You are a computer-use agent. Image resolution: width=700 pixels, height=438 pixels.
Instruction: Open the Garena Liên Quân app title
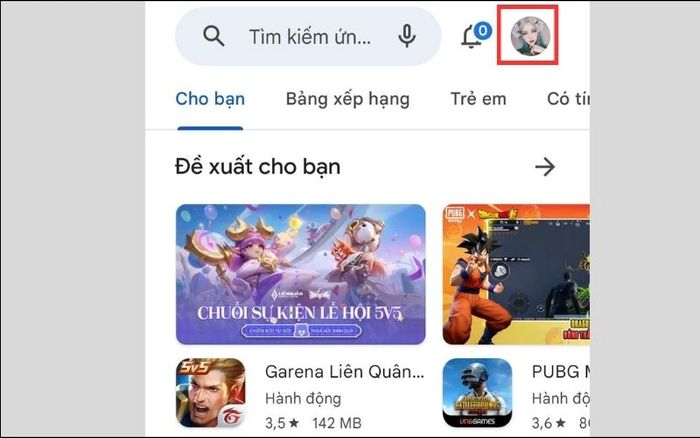pos(345,371)
